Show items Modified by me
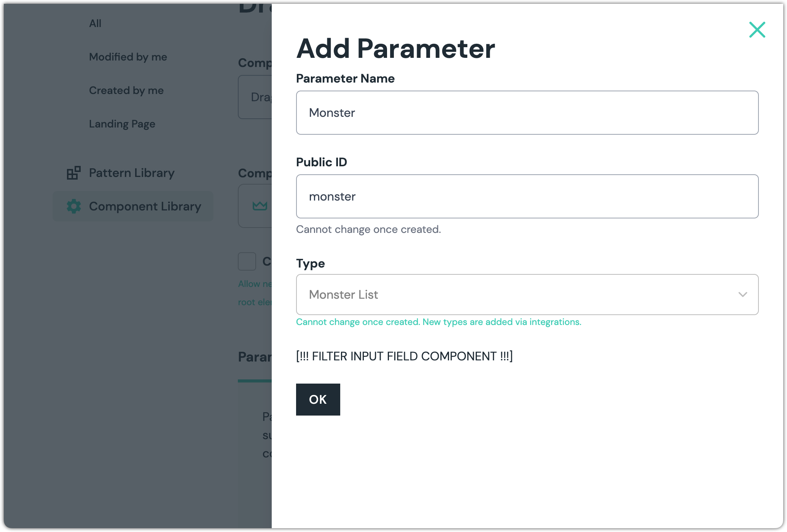787x532 pixels. (128, 57)
